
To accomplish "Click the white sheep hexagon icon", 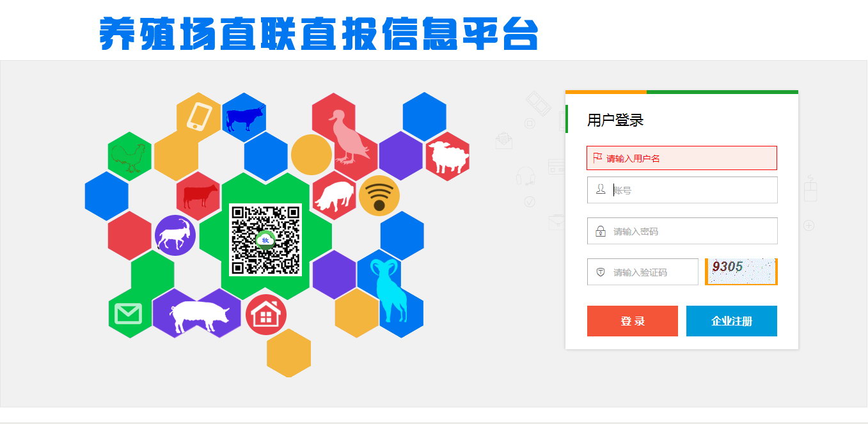I will (448, 157).
